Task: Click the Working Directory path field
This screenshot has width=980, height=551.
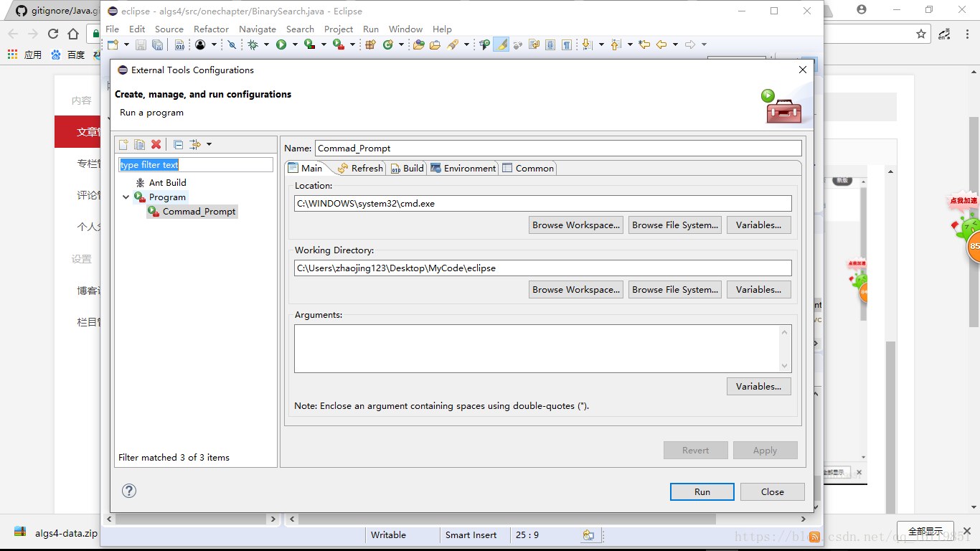Action: (x=543, y=268)
